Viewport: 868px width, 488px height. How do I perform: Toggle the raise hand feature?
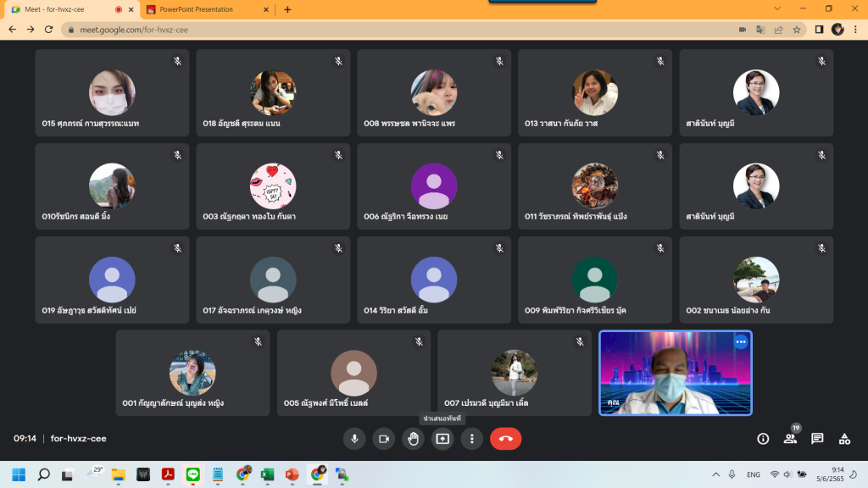413,439
